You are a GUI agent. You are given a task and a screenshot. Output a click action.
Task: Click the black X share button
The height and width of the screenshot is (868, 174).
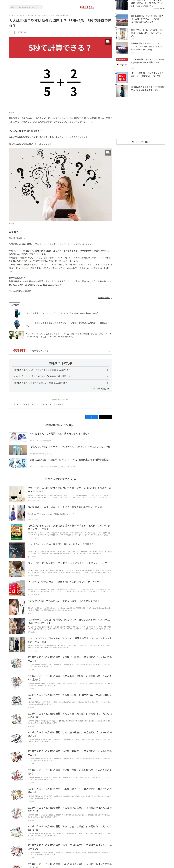(105, 417)
